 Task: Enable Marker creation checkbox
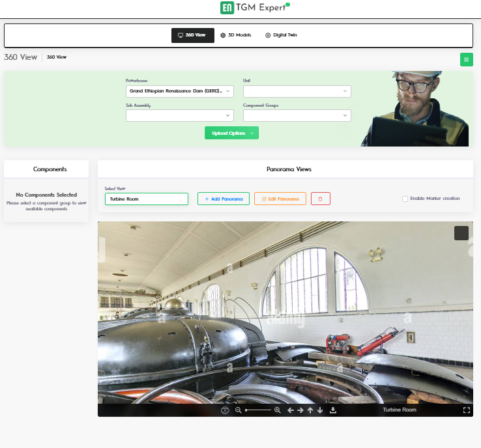(405, 199)
